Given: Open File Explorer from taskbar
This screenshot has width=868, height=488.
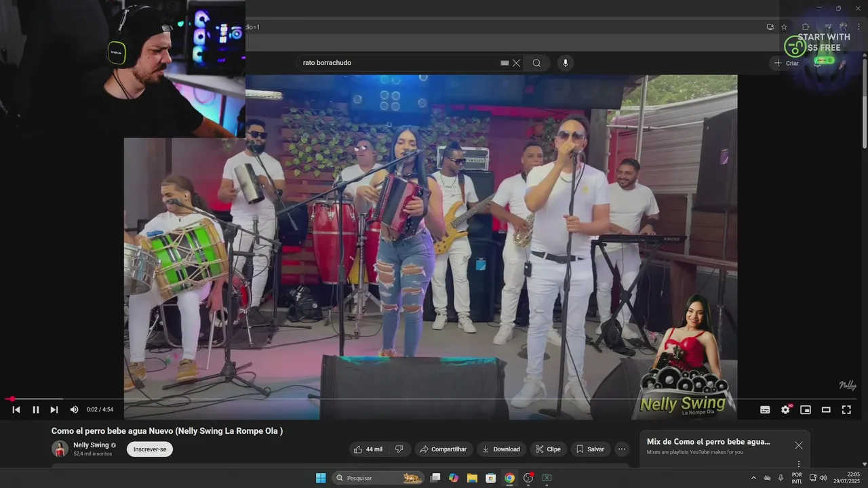Looking at the screenshot, I should [x=472, y=478].
